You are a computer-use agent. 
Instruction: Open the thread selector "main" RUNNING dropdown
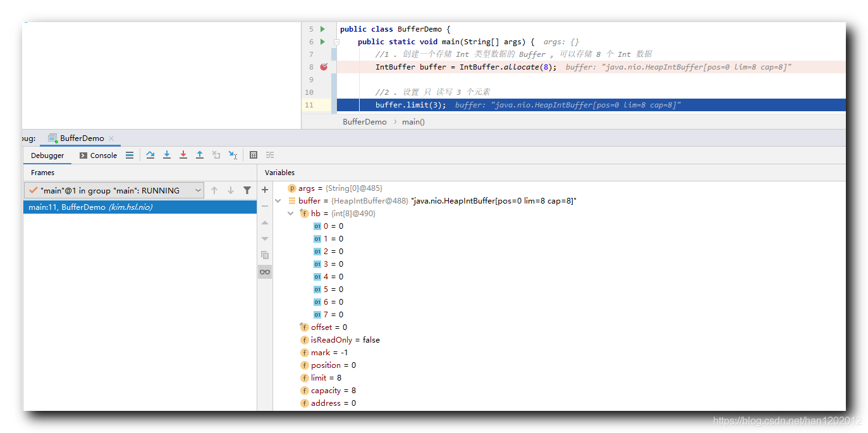coord(115,190)
